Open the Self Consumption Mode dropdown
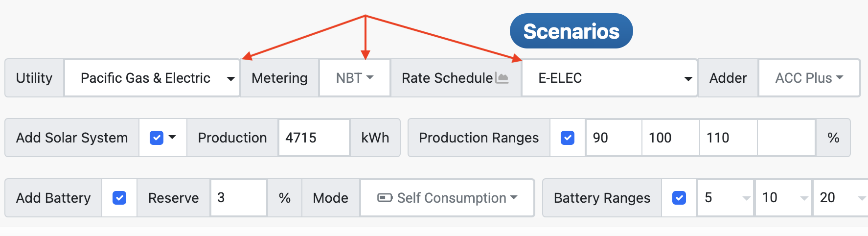 [447, 198]
